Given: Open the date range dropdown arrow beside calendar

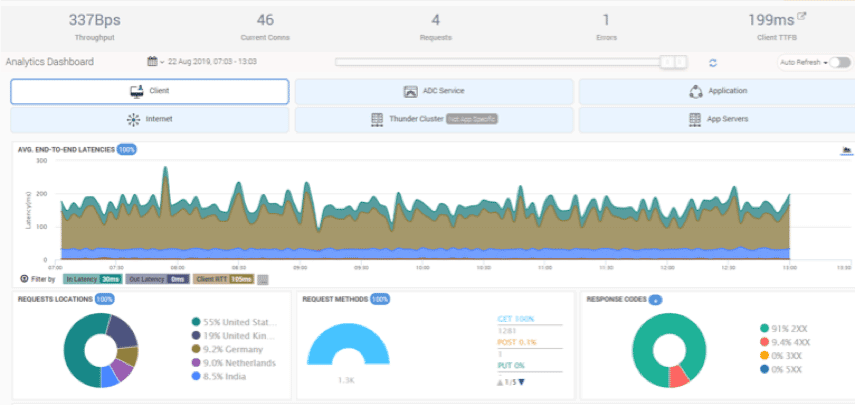Looking at the screenshot, I should (x=161, y=62).
